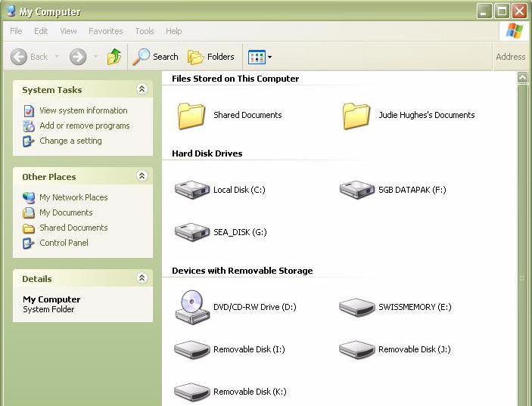Select the 5GB DATAPAK (F:) drive icon
The width and height of the screenshot is (532, 406).
(356, 190)
